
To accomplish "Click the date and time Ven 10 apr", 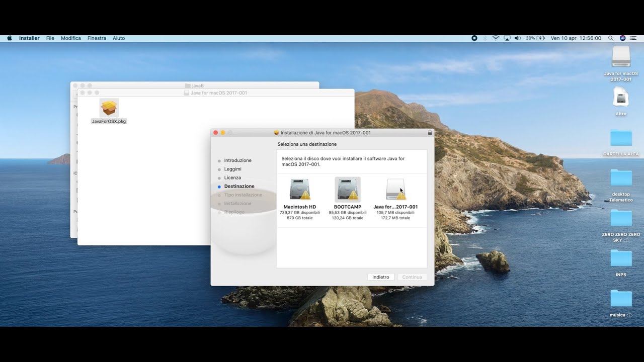I will (576, 38).
